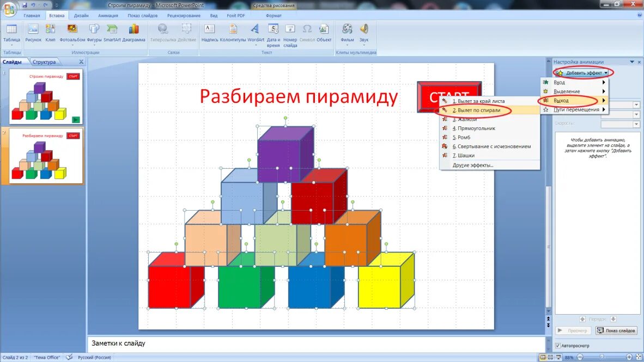Insert Дата и время
Screen dimensions: 644x362
(x=273, y=35)
